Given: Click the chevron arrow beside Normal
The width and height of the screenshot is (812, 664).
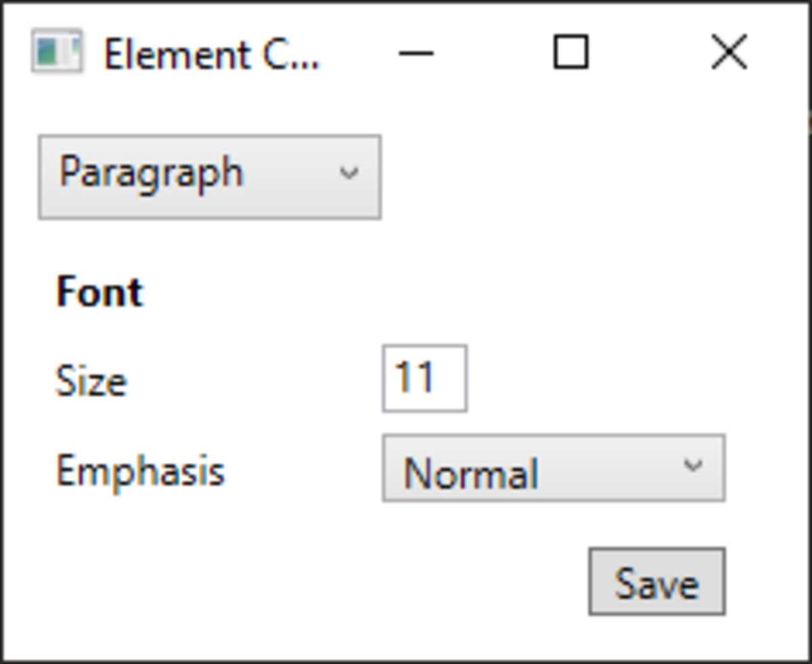Looking at the screenshot, I should point(692,466).
